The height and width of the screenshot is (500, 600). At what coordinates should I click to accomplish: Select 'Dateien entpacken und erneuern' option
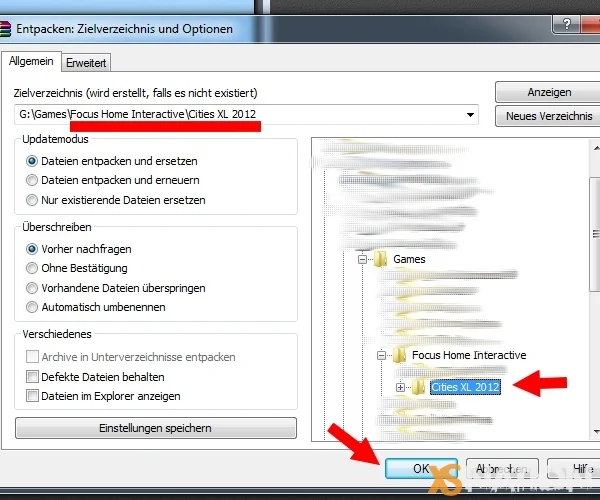pyautogui.click(x=32, y=180)
